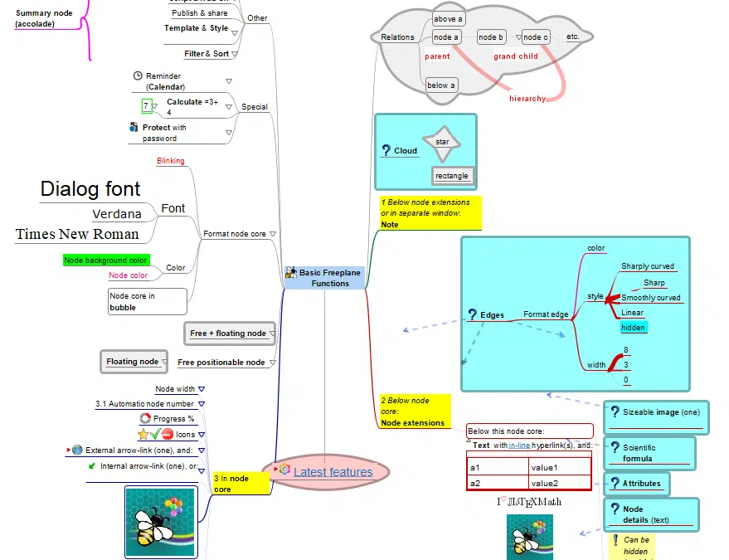Unfold the Free positionable node triangle
The image size is (729, 560).
[x=272, y=363]
